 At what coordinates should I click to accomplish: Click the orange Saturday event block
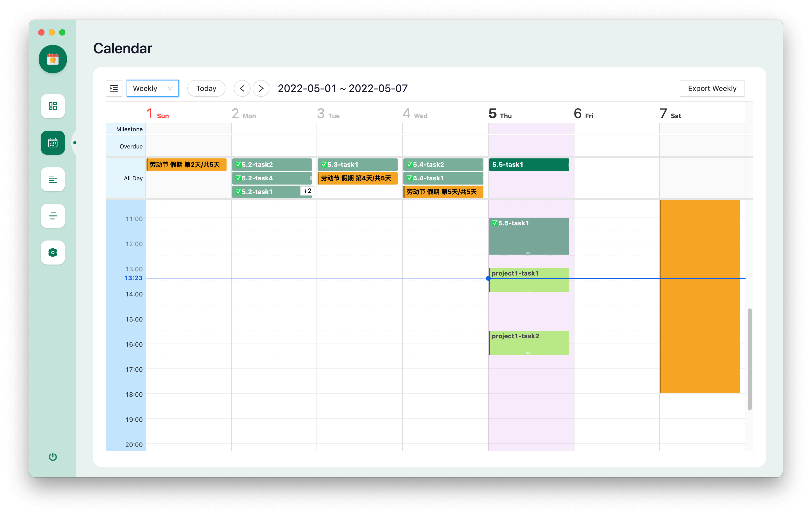(x=700, y=296)
